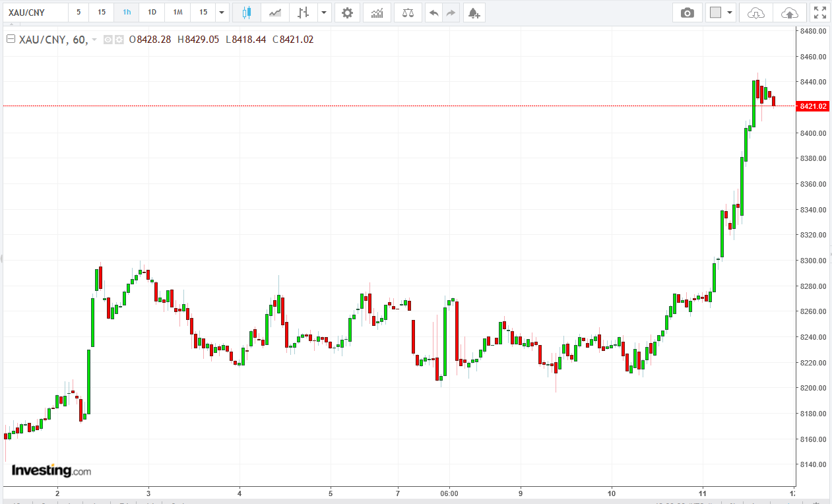Switch to the 1D timeframe
The height and width of the screenshot is (504, 832).
pos(152,13)
